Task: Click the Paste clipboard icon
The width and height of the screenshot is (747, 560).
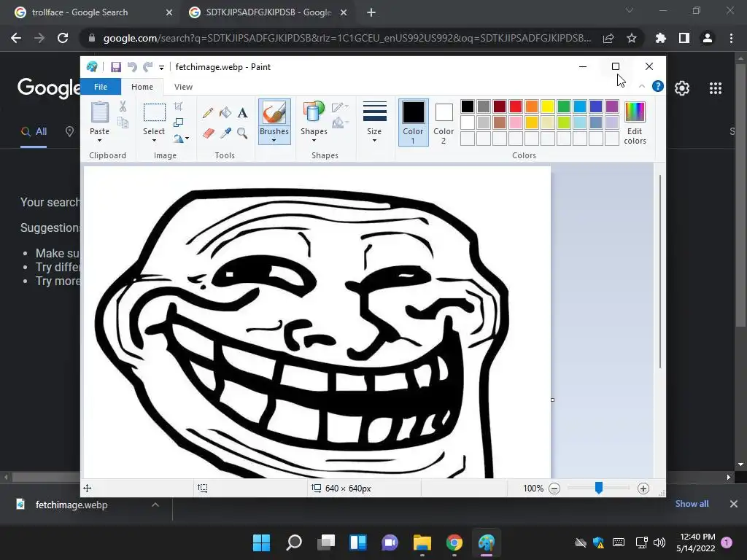Action: (99, 112)
